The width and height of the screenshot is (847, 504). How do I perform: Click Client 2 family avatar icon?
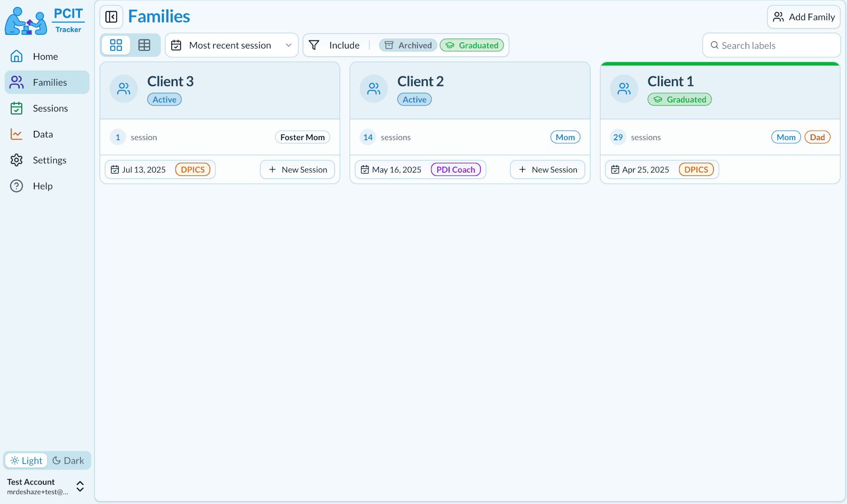pyautogui.click(x=374, y=89)
